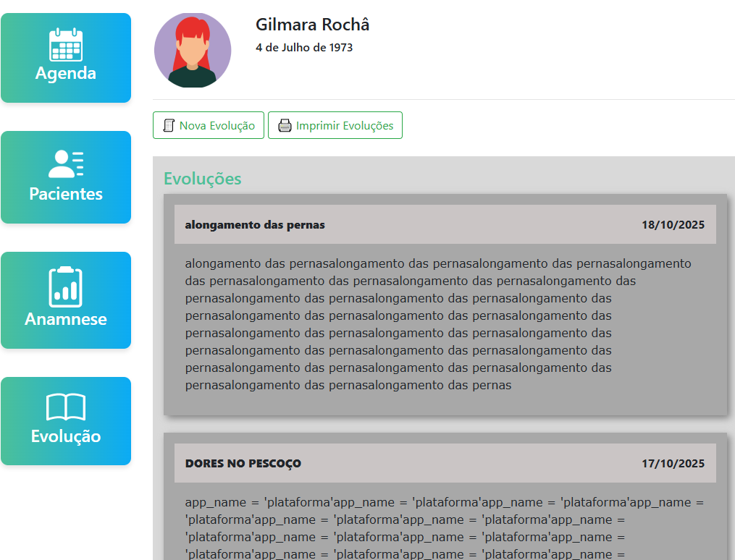Click the birth date 4 de Julho de 1973
735x560 pixels.
pos(304,47)
